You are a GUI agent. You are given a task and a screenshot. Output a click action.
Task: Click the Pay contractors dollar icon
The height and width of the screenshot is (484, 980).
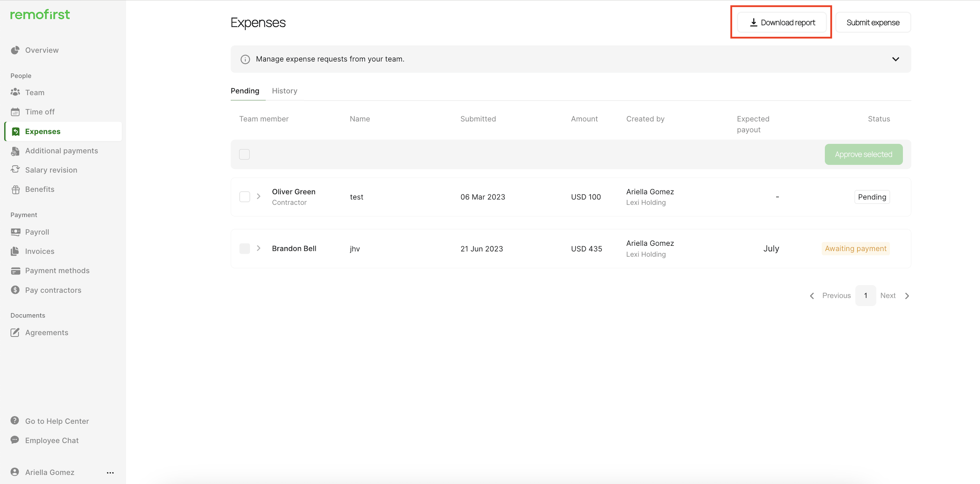point(15,290)
